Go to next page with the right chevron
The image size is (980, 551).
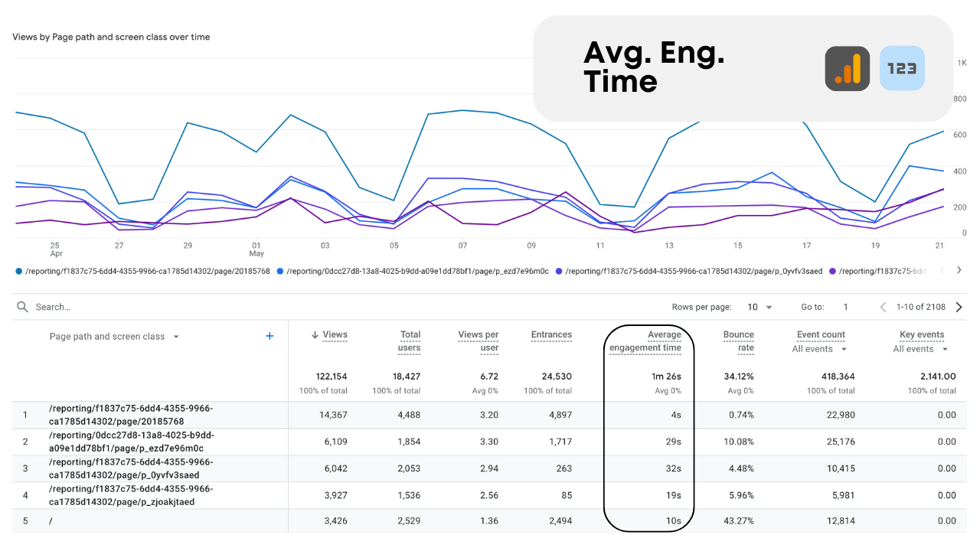(959, 306)
